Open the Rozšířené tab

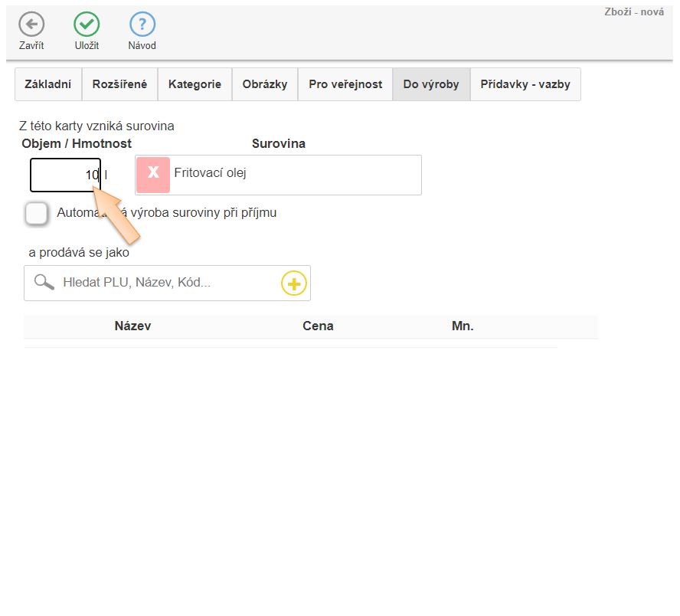coord(119,84)
